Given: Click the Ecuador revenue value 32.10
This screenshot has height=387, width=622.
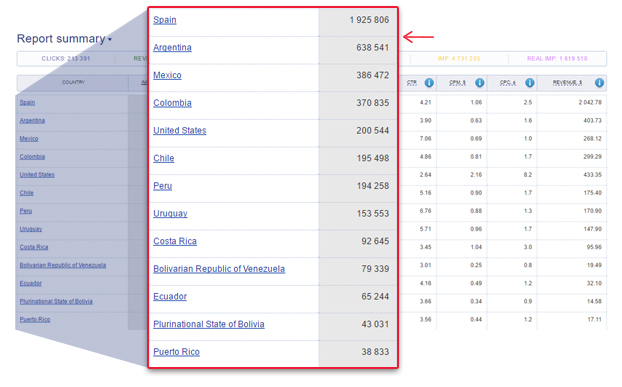Looking at the screenshot, I should pos(594,283).
